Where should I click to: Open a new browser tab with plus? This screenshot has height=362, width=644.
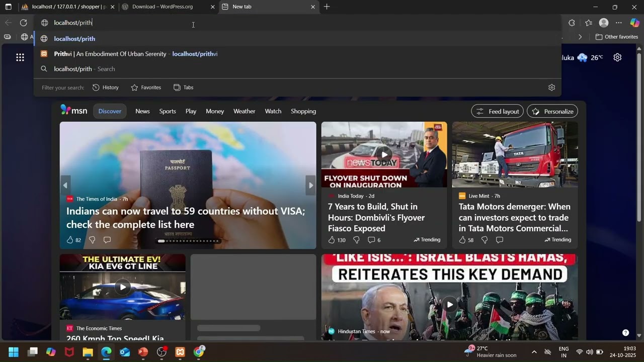coord(327,7)
